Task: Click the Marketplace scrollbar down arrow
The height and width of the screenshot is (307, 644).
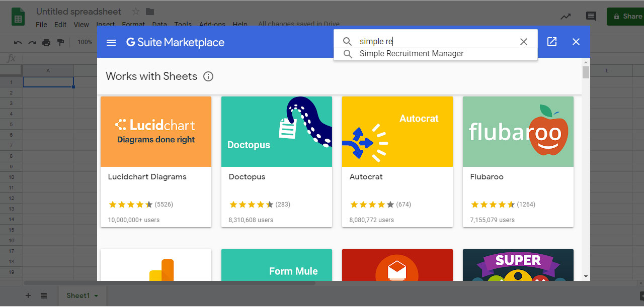Action: pos(586,276)
